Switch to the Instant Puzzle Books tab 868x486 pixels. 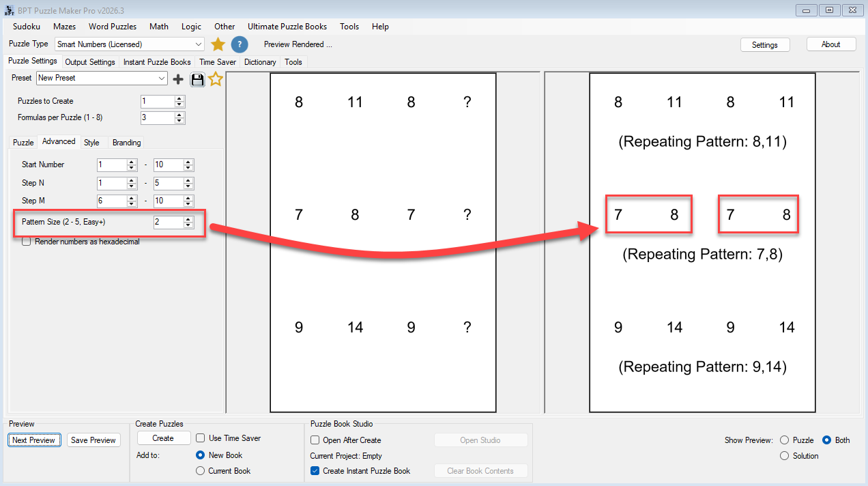[x=157, y=62]
